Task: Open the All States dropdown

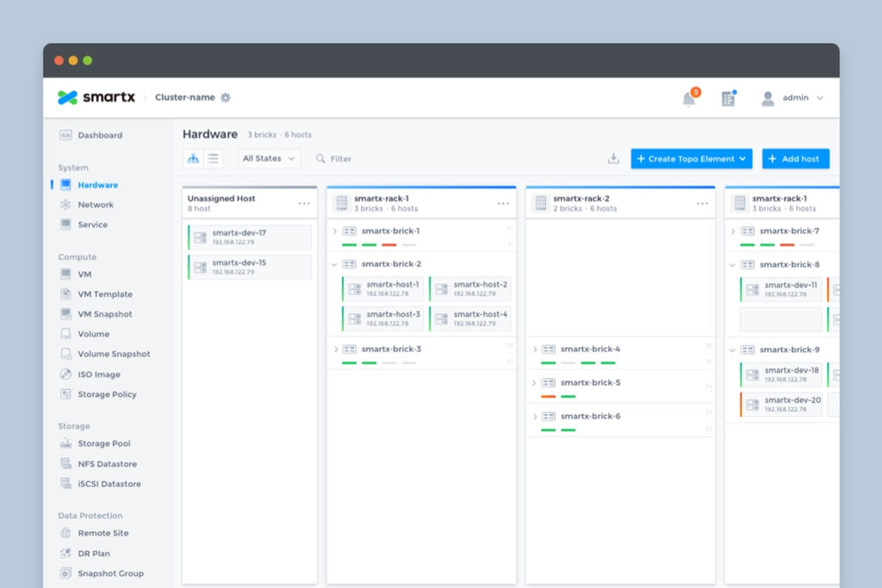Action: pos(269,158)
